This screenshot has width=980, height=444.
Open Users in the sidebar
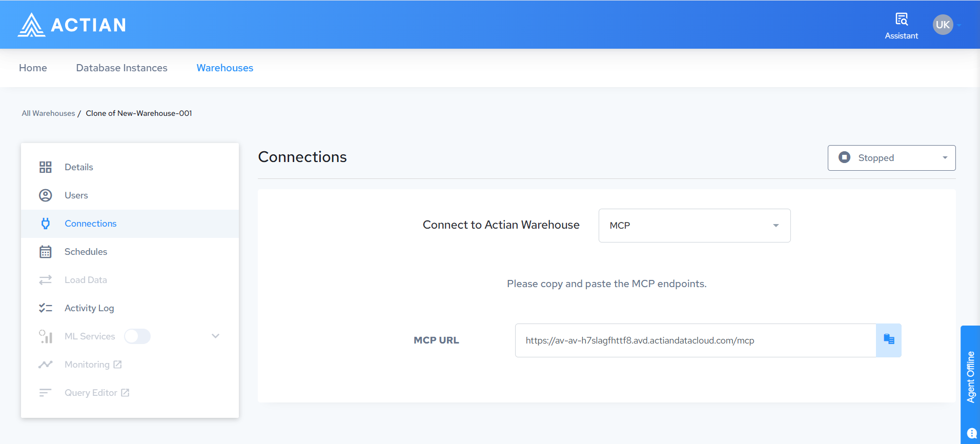[x=130, y=195]
